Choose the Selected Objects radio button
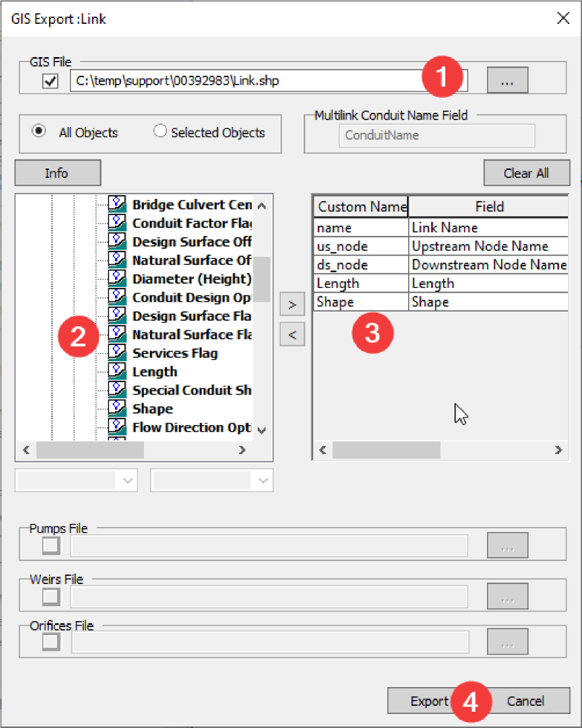 click(x=160, y=131)
